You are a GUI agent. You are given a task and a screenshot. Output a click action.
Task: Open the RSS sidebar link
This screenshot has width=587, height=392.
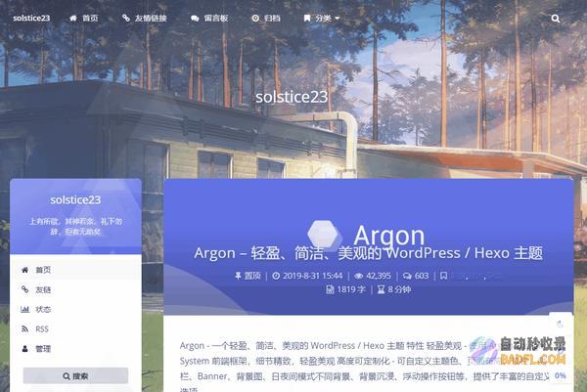tap(42, 329)
